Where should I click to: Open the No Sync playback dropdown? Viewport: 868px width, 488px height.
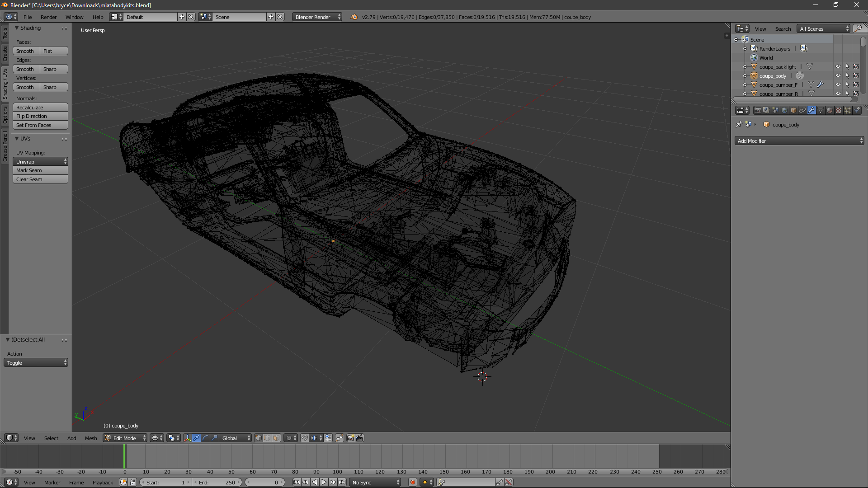[375, 482]
